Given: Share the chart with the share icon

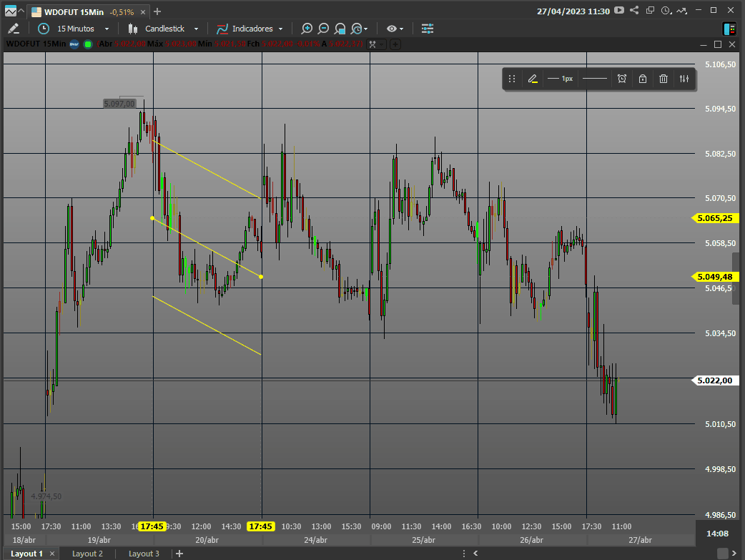Looking at the screenshot, I should point(634,10).
